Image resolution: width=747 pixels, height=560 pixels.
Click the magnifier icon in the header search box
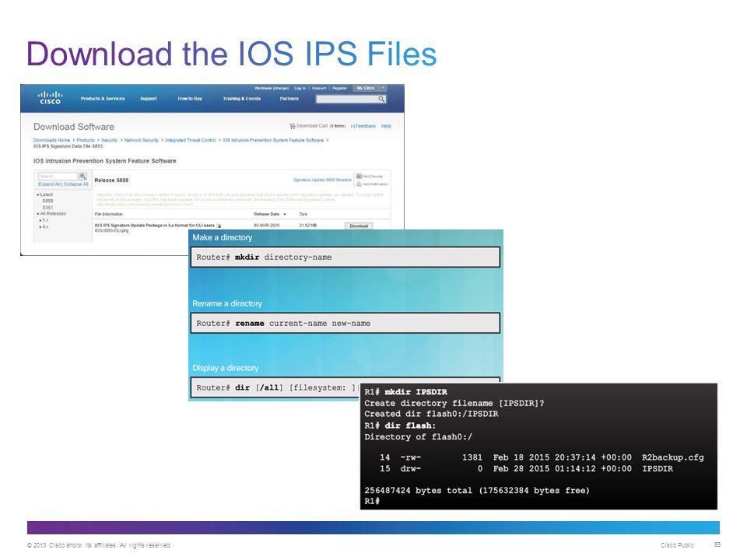click(x=381, y=99)
